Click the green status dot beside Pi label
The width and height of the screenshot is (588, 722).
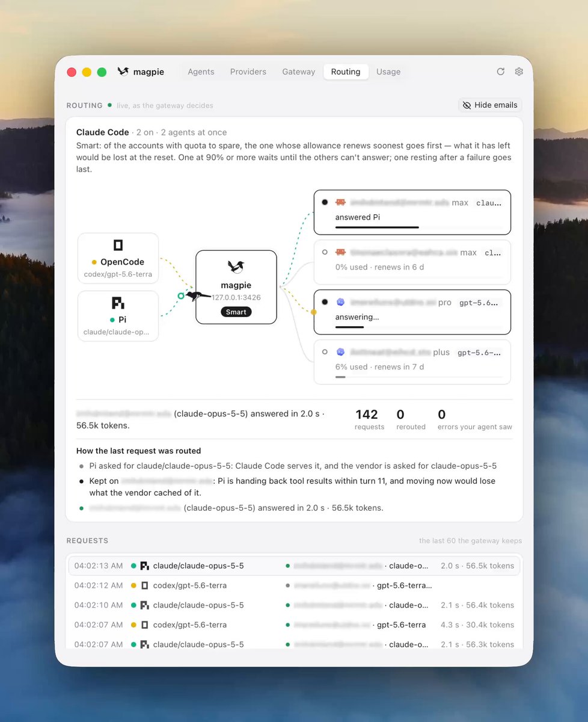pyautogui.click(x=112, y=320)
